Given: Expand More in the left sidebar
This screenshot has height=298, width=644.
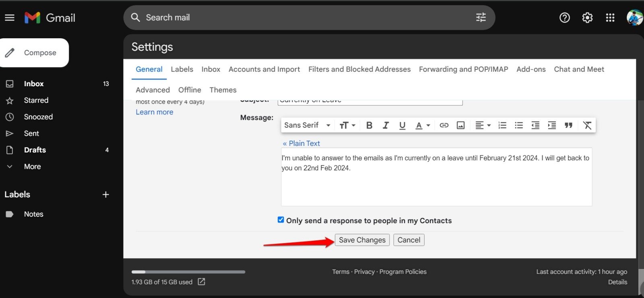Looking at the screenshot, I should (x=32, y=167).
